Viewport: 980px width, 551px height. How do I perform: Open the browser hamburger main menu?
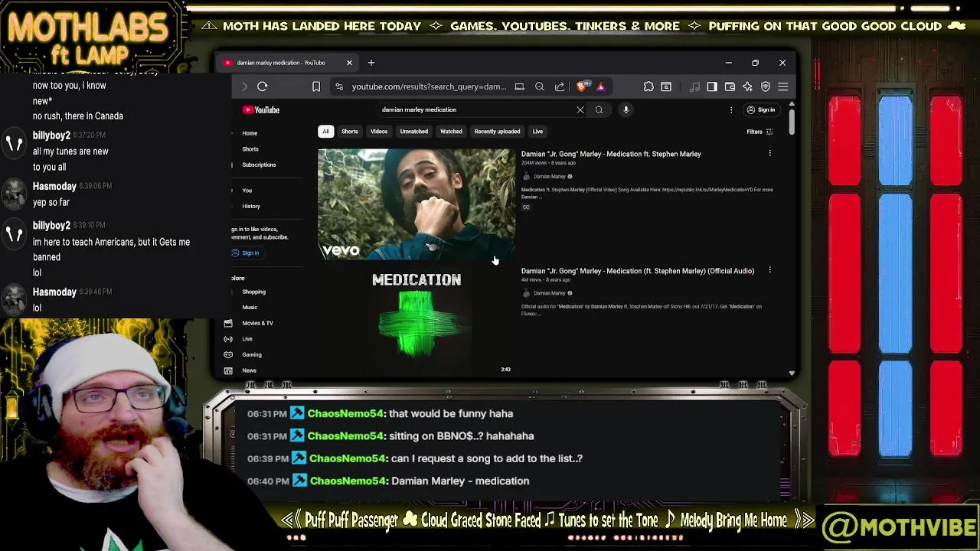(x=782, y=86)
